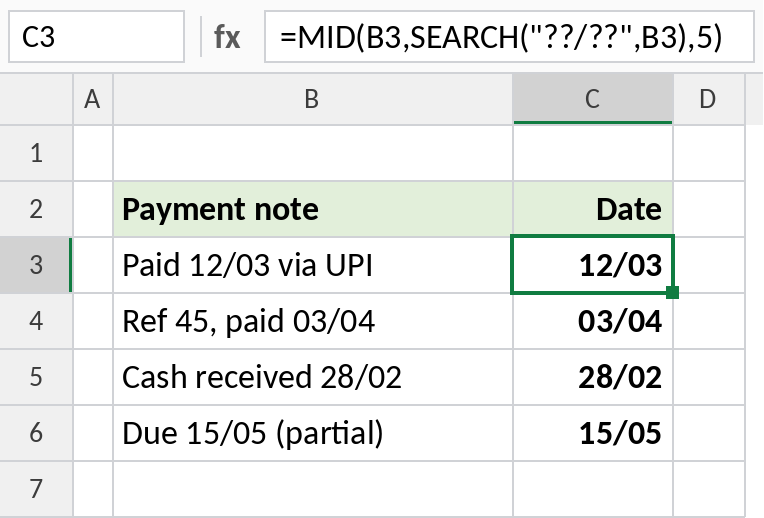Select empty cell C1
The image size is (764, 518).
pyautogui.click(x=593, y=153)
